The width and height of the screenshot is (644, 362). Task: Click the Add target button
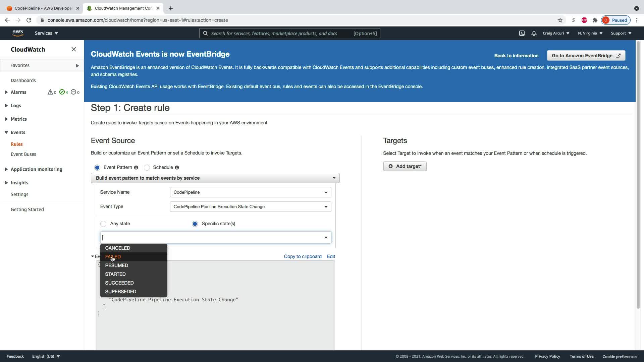405,166
